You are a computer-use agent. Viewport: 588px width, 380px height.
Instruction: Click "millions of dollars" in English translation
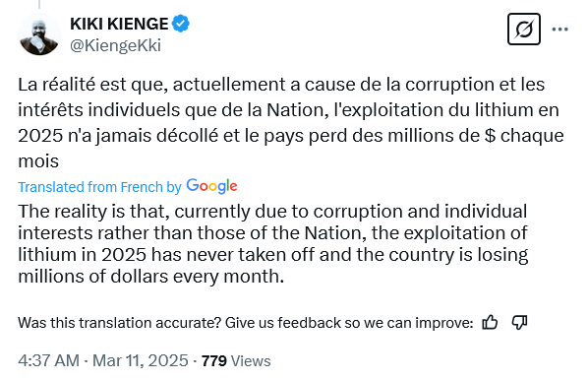[x=93, y=277]
